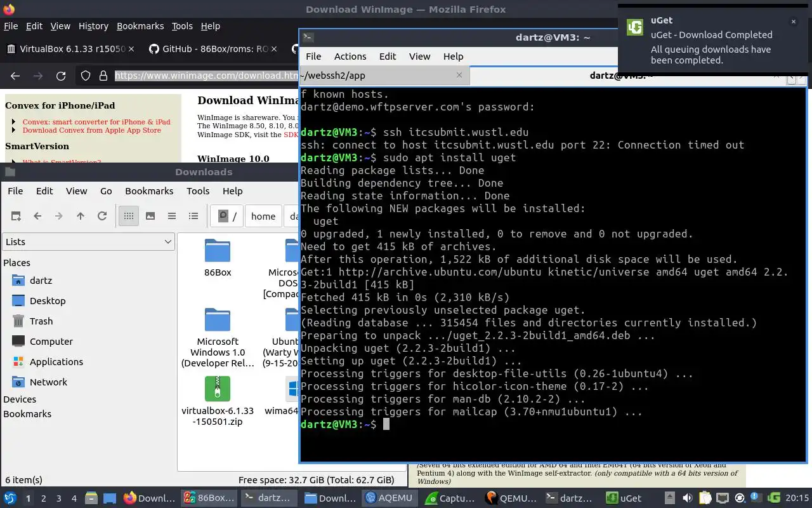Click the padlock site security icon
Viewport: 812px width, 508px height.
click(x=103, y=76)
